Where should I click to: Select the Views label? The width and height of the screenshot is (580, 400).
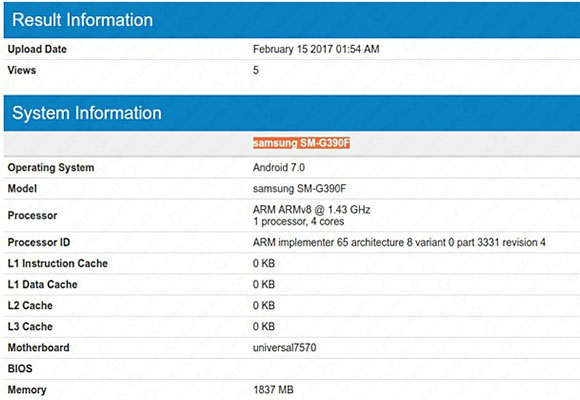(x=22, y=70)
